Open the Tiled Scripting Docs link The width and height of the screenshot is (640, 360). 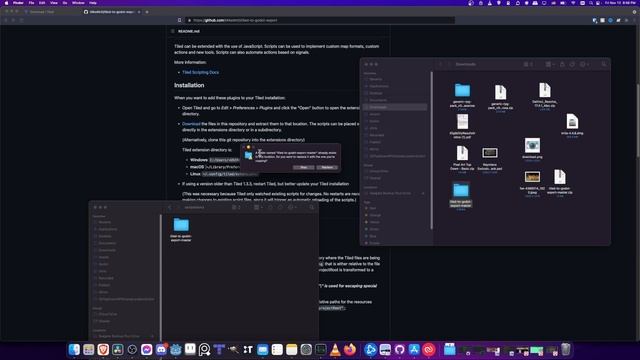click(x=200, y=72)
